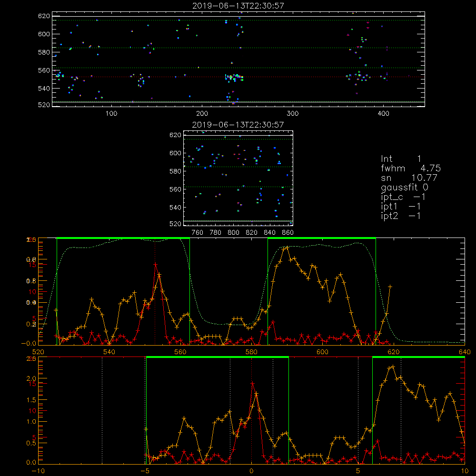Click x-axis label 780 on middle panel
This screenshot has height=476, width=476.
point(216,233)
